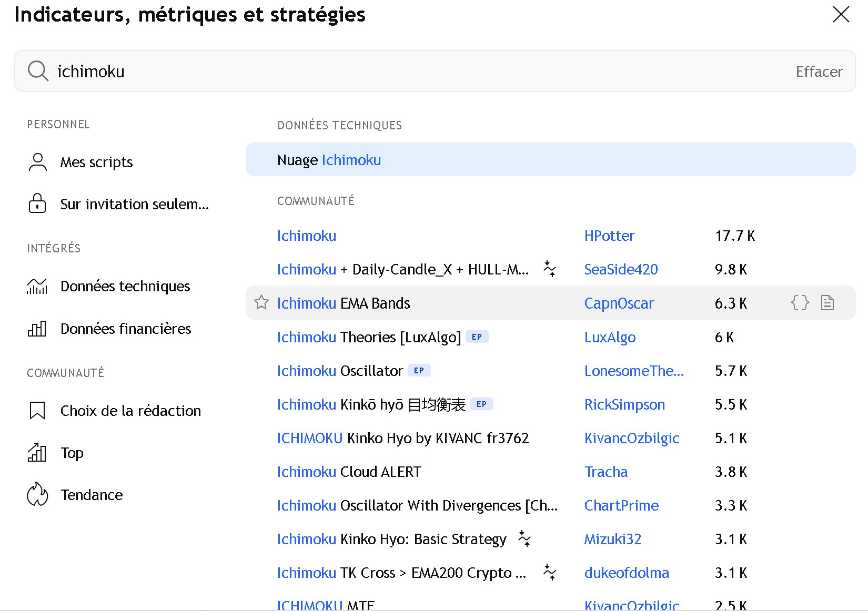868x611 pixels.
Task: Clear search with Effacer button
Action: pos(819,72)
